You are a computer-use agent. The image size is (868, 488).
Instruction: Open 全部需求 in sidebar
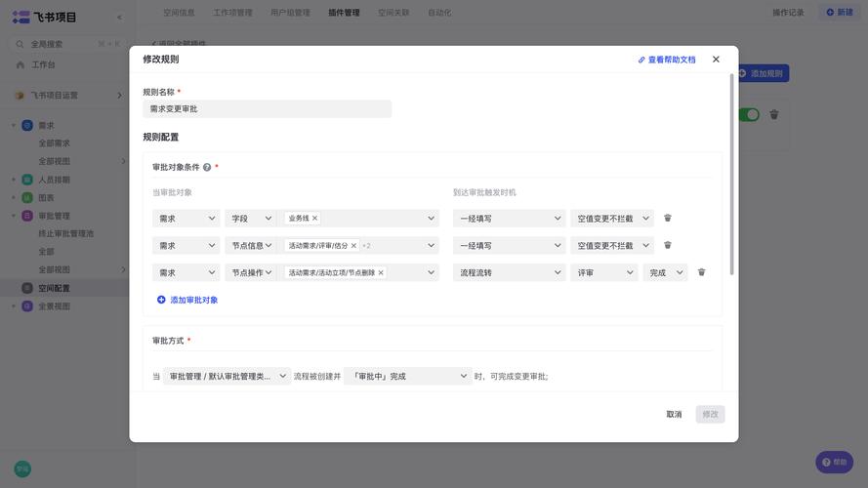(55, 143)
